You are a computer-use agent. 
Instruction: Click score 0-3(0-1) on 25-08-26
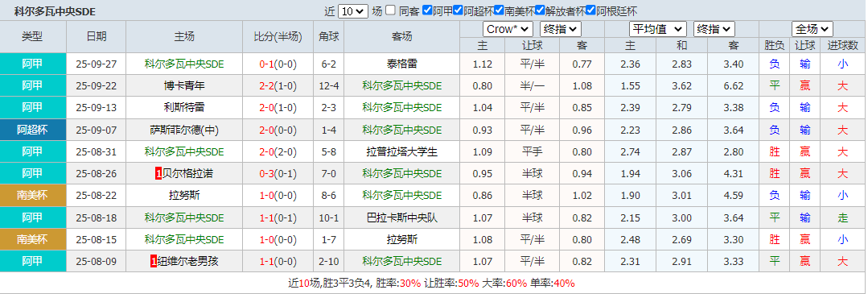pos(278,174)
